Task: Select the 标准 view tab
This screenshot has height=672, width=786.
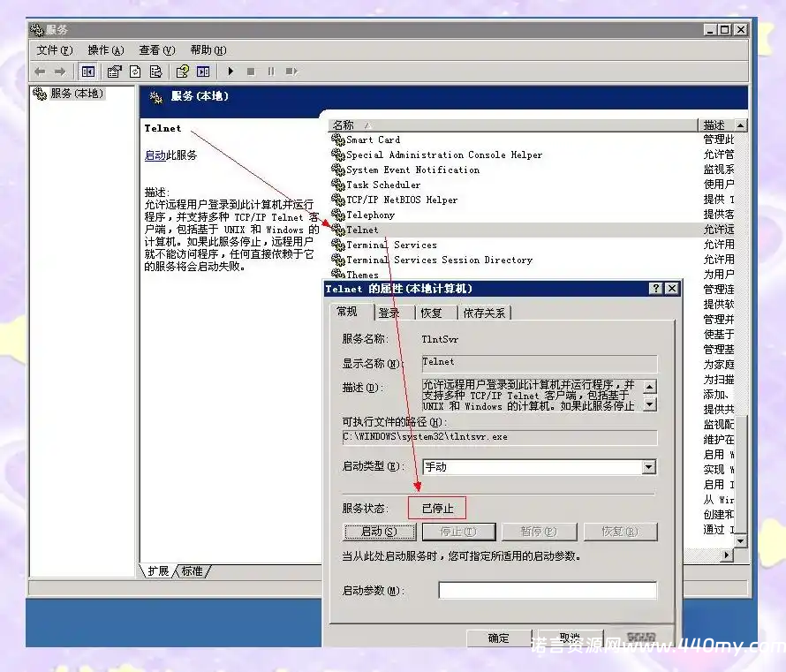Action: click(192, 571)
